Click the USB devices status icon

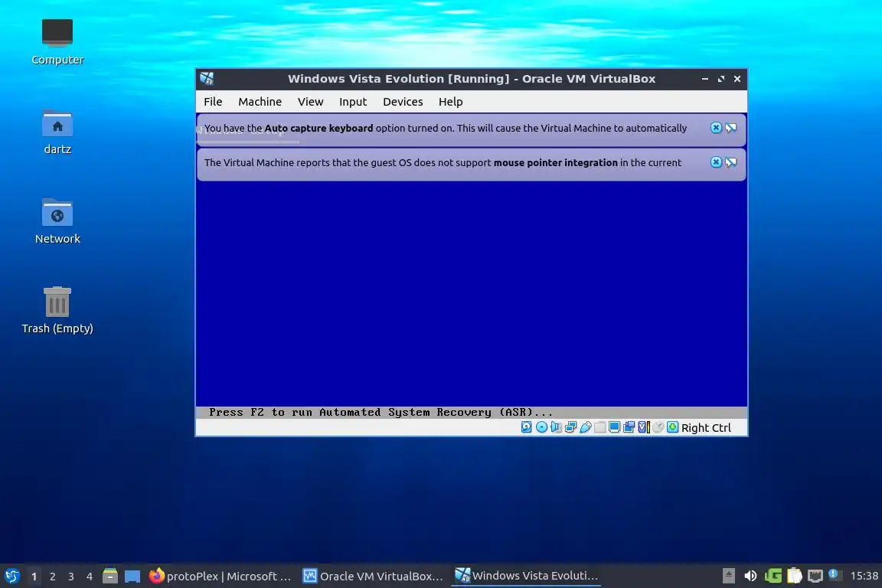tap(586, 427)
